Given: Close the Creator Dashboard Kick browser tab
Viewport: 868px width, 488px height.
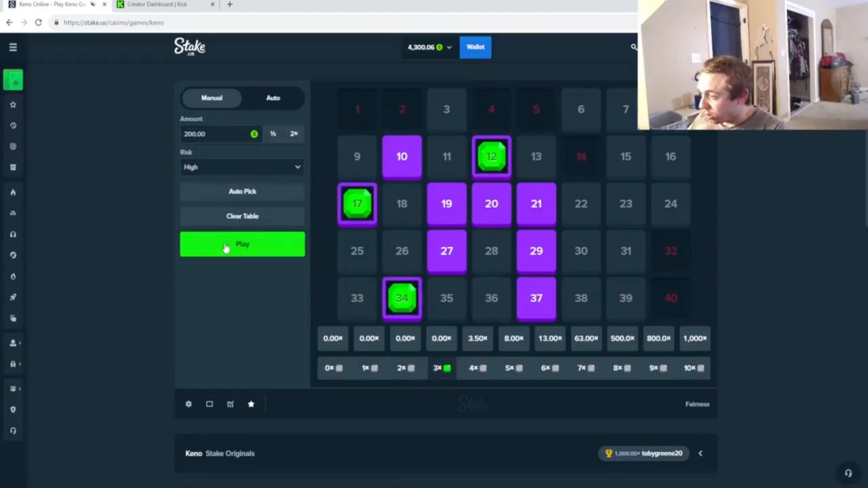Looking at the screenshot, I should pos(213,4).
